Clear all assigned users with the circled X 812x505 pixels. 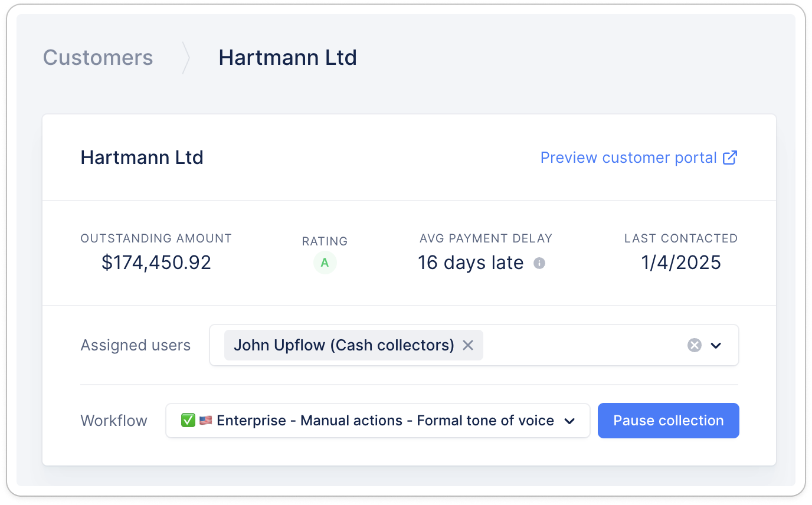pyautogui.click(x=694, y=345)
